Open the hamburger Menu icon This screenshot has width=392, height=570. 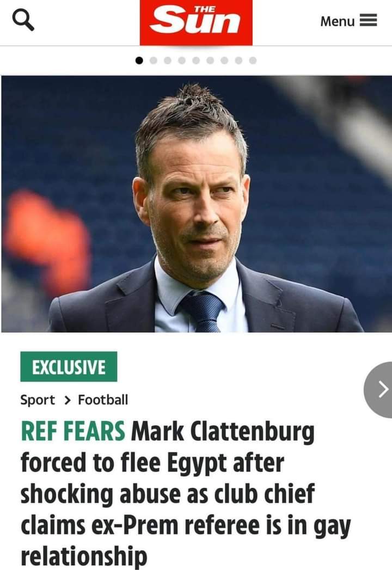(369, 20)
